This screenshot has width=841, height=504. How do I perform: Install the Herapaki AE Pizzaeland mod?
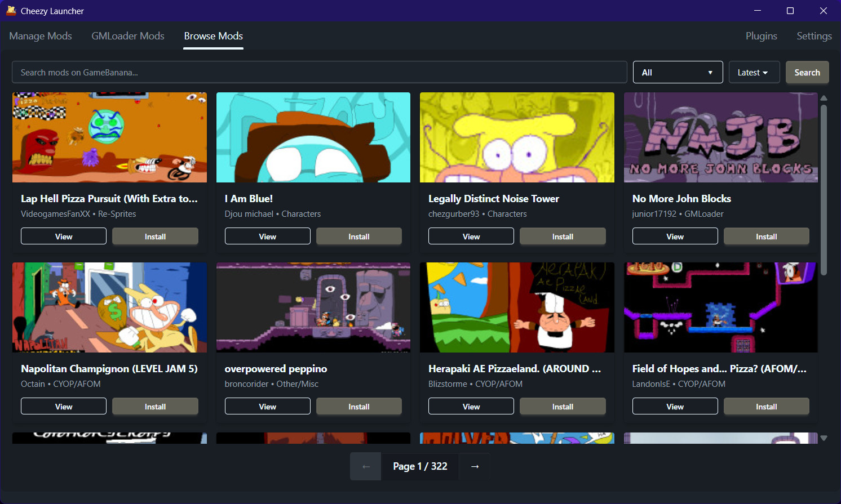(x=563, y=407)
